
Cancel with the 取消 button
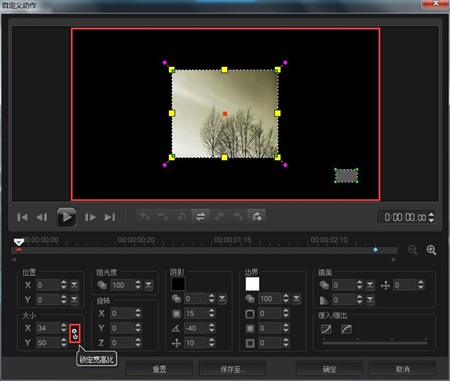click(x=403, y=369)
